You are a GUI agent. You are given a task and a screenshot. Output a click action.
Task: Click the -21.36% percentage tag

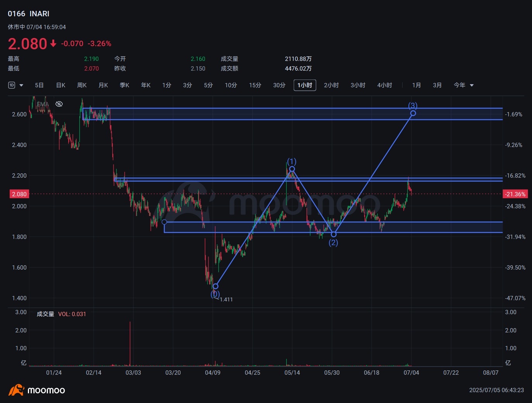point(515,194)
